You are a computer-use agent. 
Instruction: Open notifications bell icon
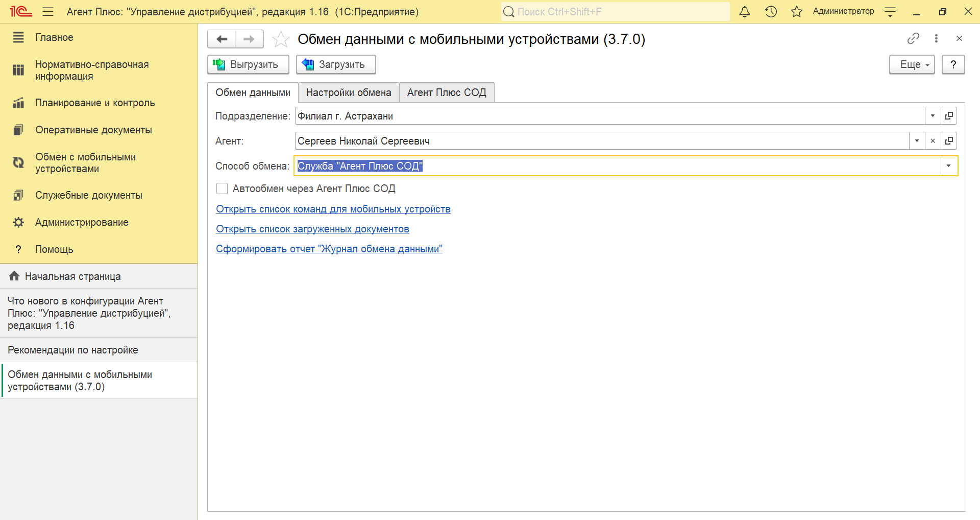[745, 12]
